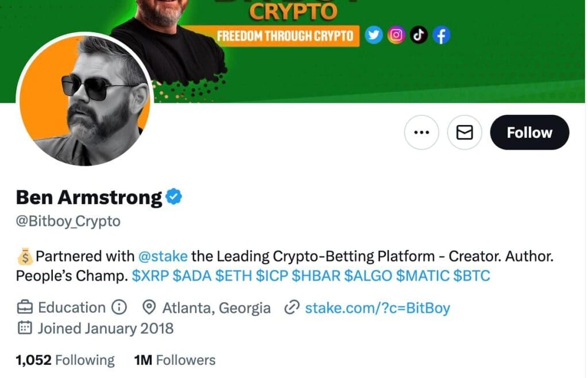Open the $HBAR cashtag link
The image size is (588, 378).
(x=315, y=276)
